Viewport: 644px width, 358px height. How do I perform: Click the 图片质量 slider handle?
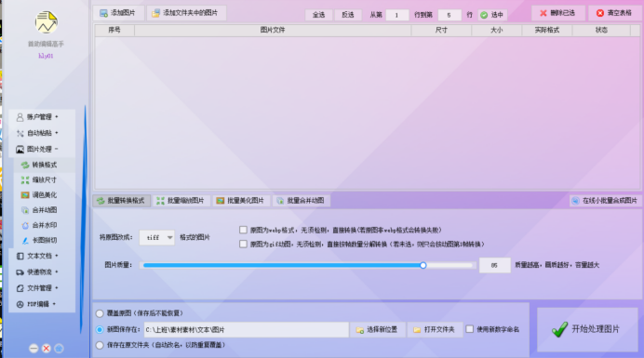(423, 266)
